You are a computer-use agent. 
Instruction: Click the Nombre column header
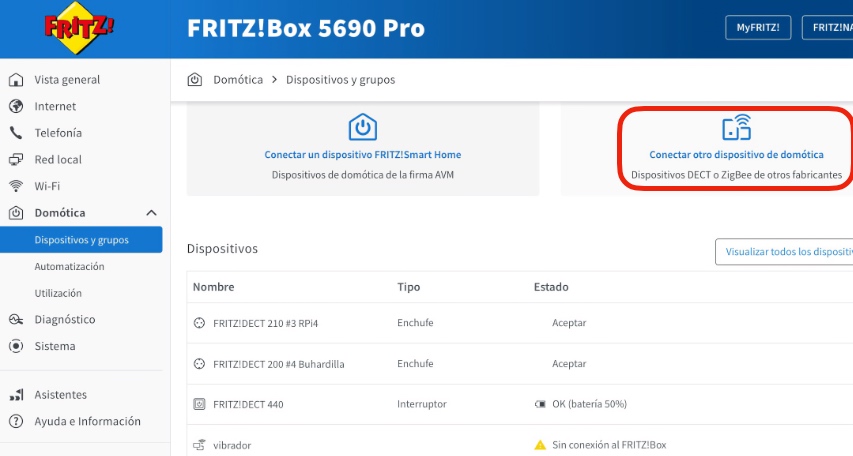click(x=213, y=287)
